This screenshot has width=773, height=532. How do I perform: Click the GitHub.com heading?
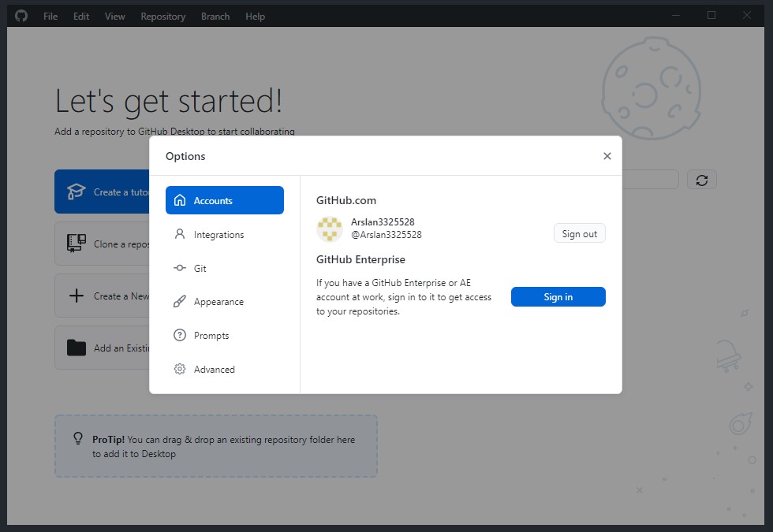click(346, 200)
